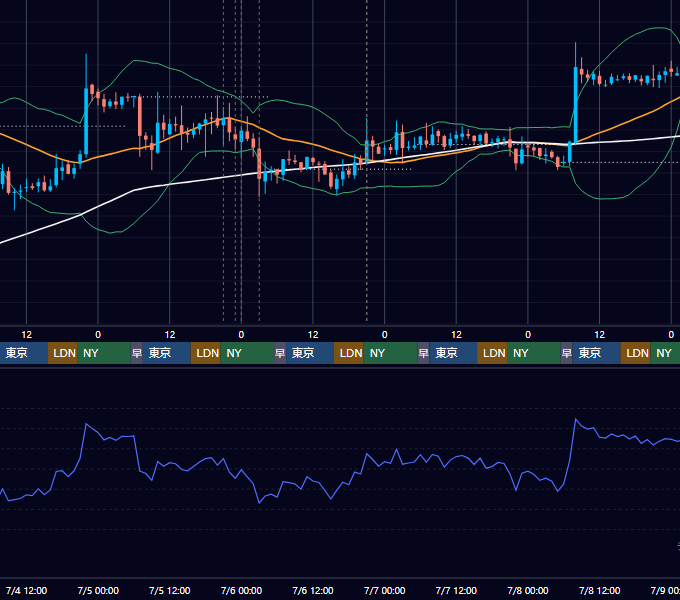
Task: Click the 7/6 00:00 date label
Action: (x=241, y=590)
